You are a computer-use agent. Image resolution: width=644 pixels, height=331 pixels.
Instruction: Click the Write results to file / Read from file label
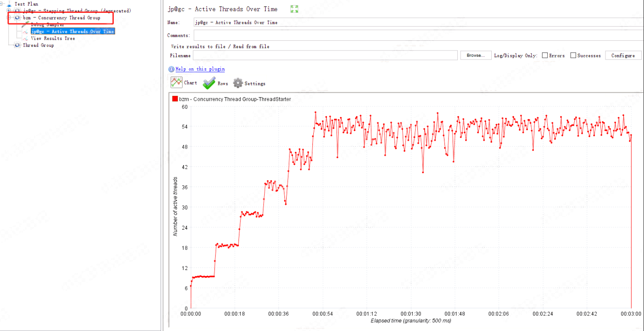coord(220,46)
